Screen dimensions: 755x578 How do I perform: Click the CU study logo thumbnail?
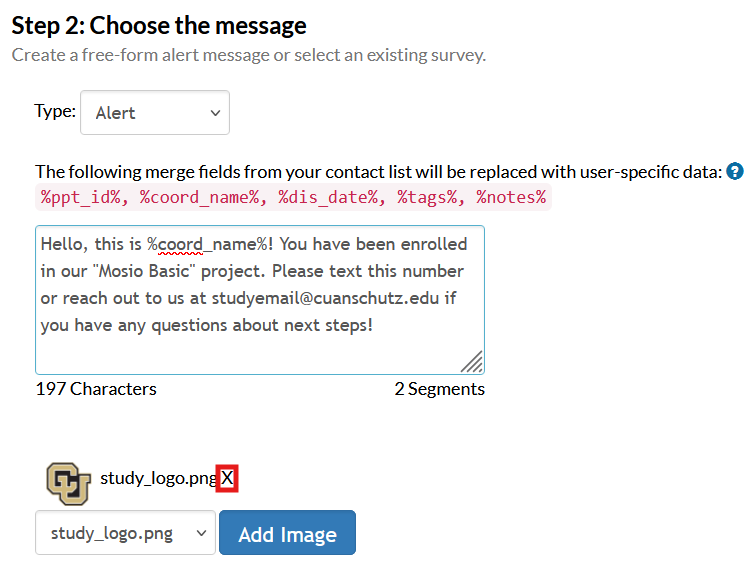click(x=68, y=483)
